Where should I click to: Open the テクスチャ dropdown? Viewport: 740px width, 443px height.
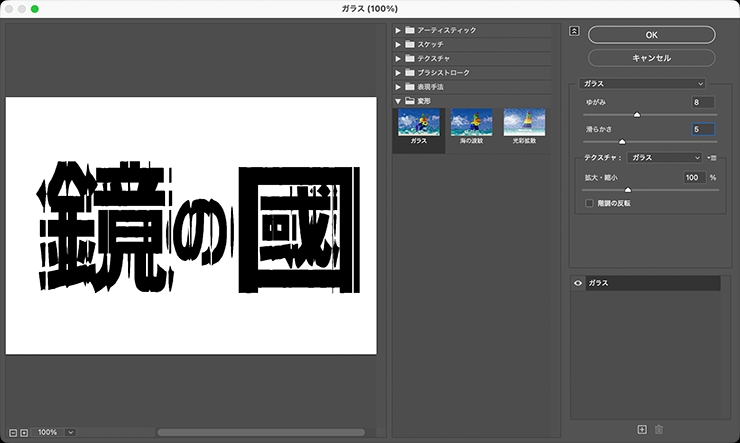[666, 157]
